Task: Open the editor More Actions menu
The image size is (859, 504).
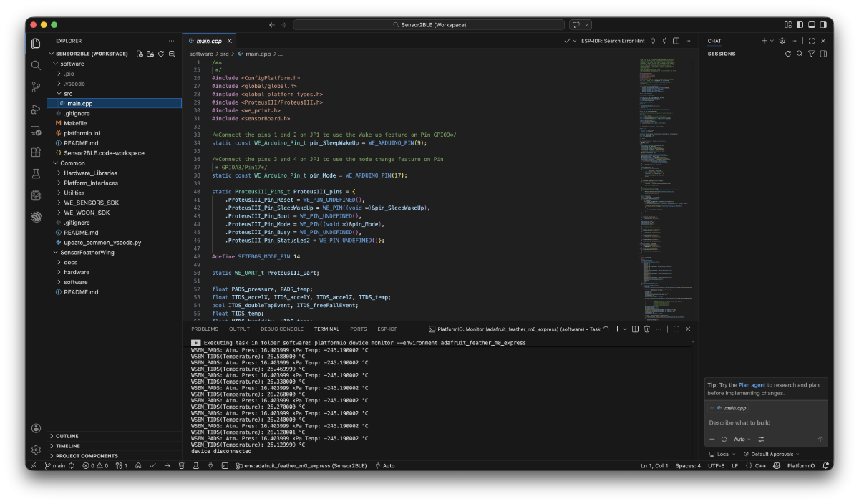Action: point(688,41)
